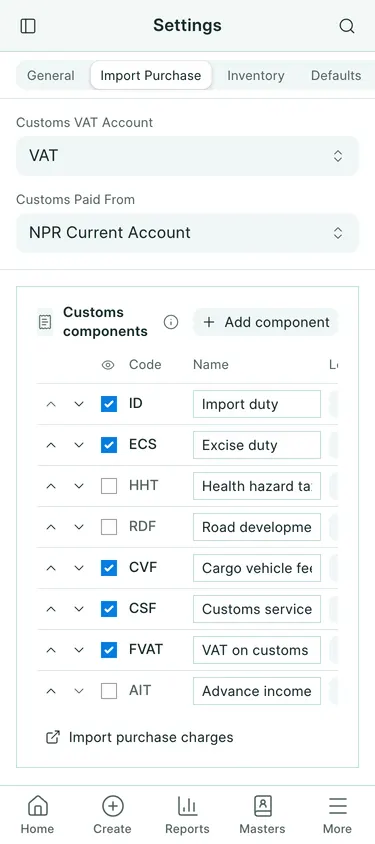This screenshot has width=375, height=844.
Task: Move CVF row up
Action: [51, 568]
